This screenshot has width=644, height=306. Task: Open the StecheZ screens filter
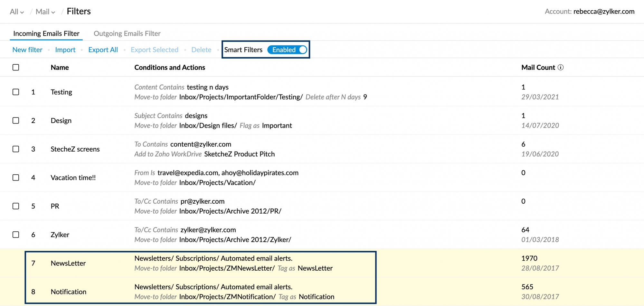(75, 149)
